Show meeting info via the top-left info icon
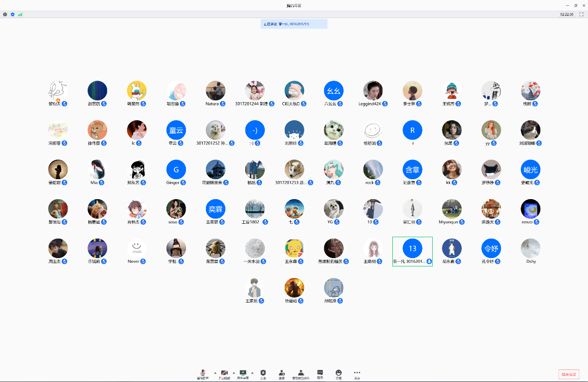The width and height of the screenshot is (588, 382). (x=5, y=14)
